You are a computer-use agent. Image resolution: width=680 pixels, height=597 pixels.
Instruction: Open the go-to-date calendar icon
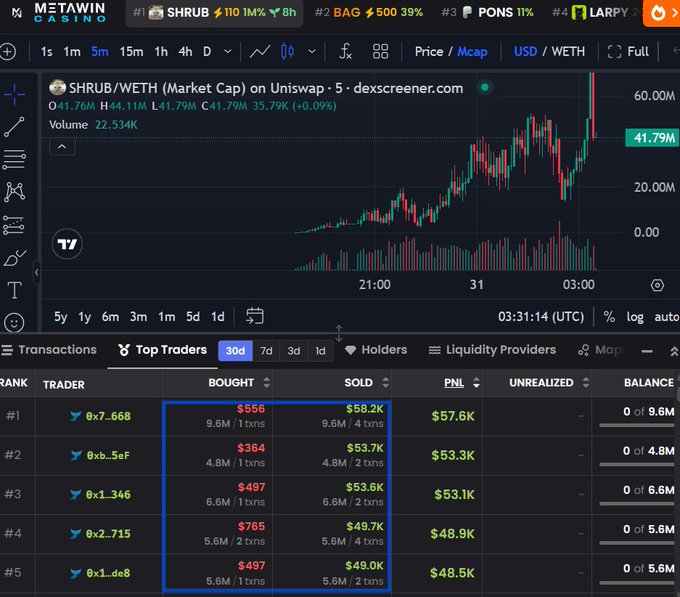click(255, 316)
